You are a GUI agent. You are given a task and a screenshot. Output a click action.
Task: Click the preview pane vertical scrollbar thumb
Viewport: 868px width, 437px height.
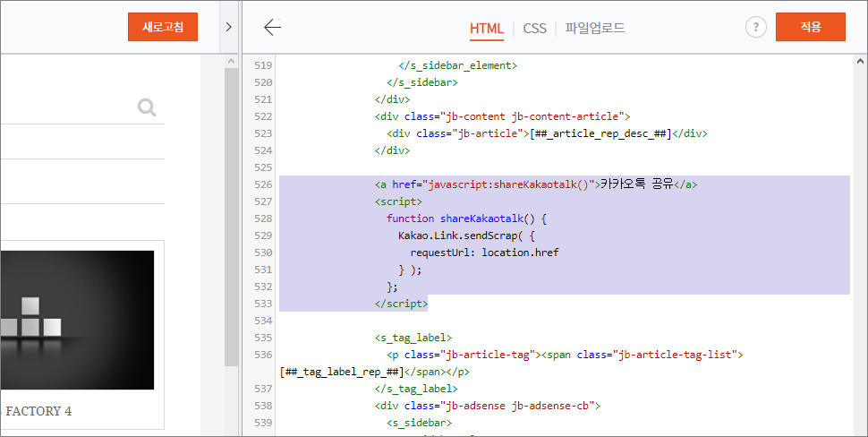click(x=232, y=216)
